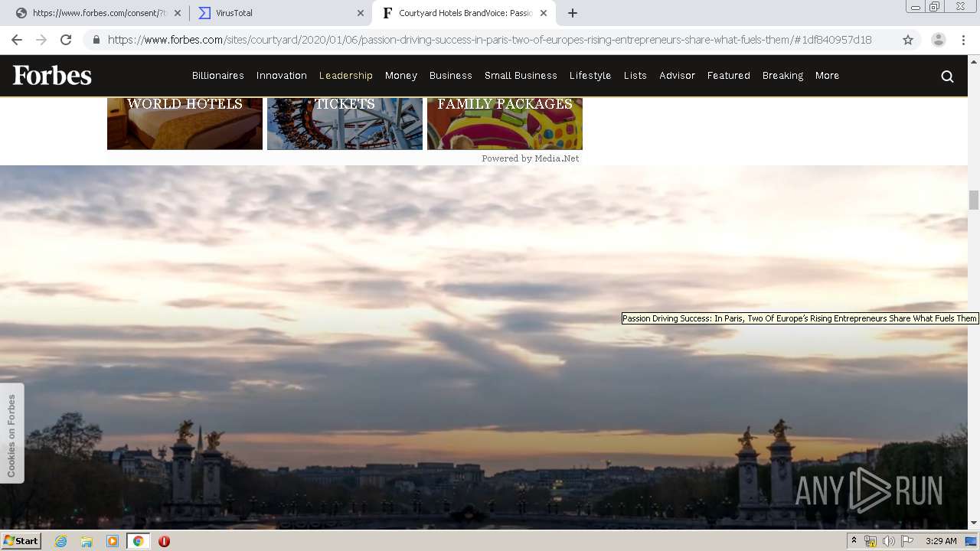Open the Featured menu

point(729,76)
